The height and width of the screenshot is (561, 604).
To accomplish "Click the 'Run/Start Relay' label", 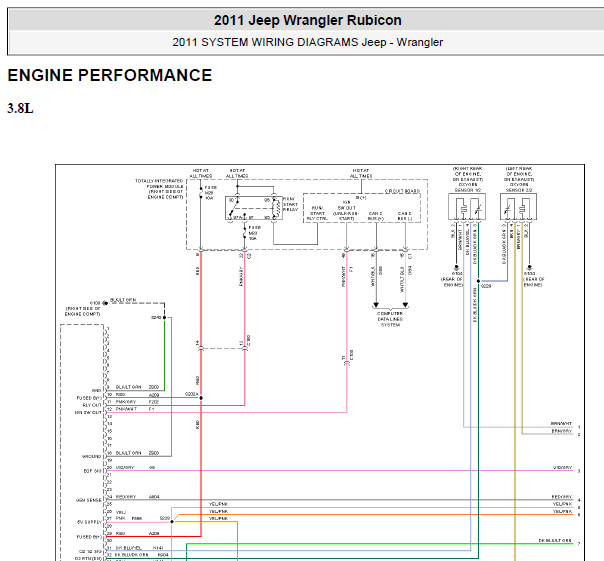I will tap(290, 204).
